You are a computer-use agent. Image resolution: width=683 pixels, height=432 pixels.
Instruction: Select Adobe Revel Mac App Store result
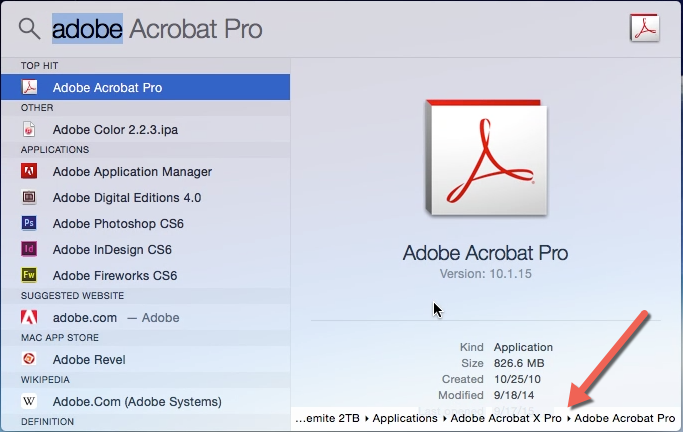pos(145,359)
